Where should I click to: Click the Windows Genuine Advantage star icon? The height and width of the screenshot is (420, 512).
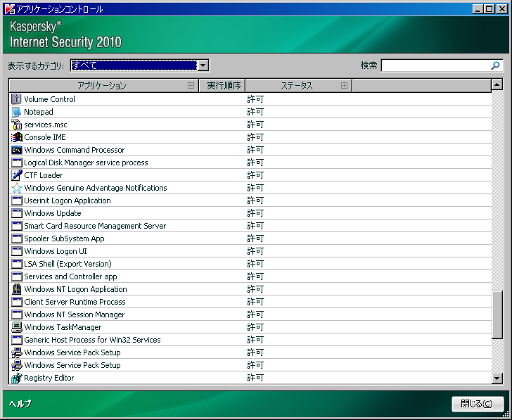[16, 188]
